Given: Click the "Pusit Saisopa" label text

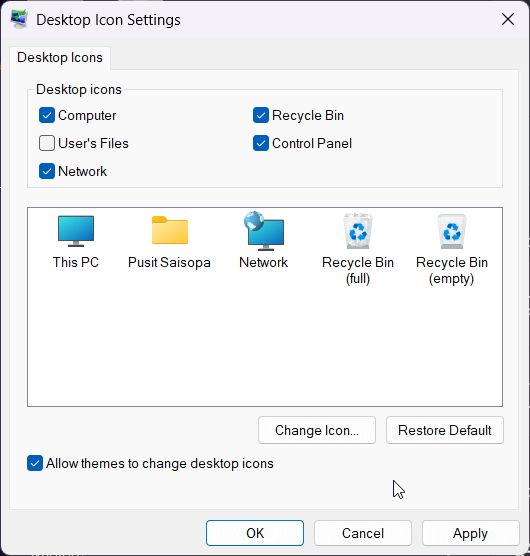Looking at the screenshot, I should point(169,262).
